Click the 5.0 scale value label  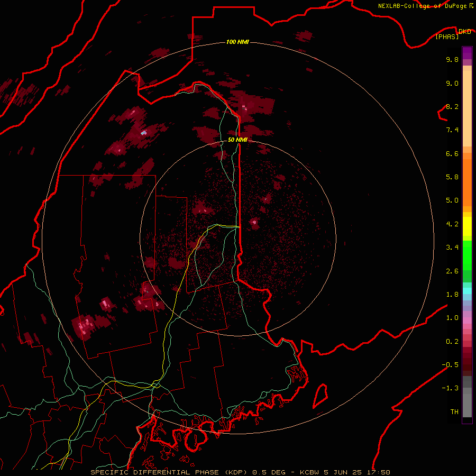[x=452, y=200]
